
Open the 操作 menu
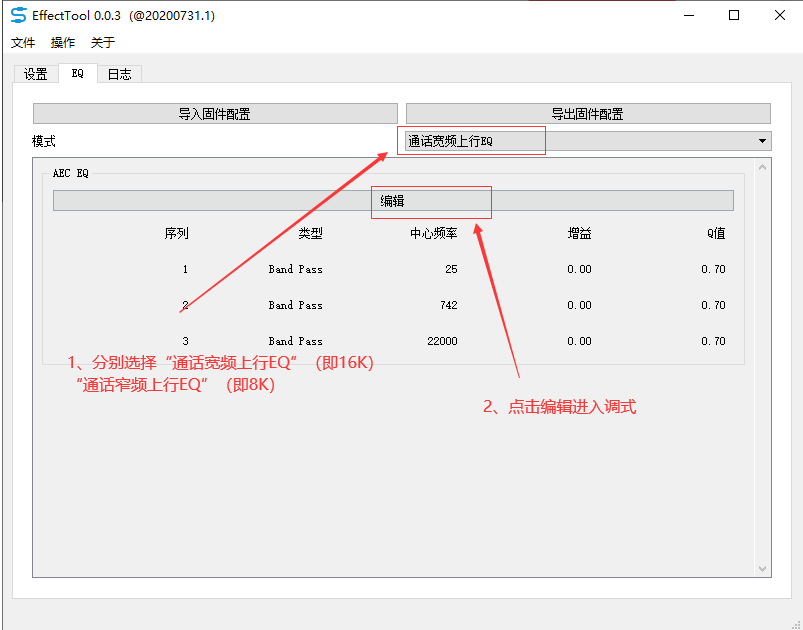point(63,43)
